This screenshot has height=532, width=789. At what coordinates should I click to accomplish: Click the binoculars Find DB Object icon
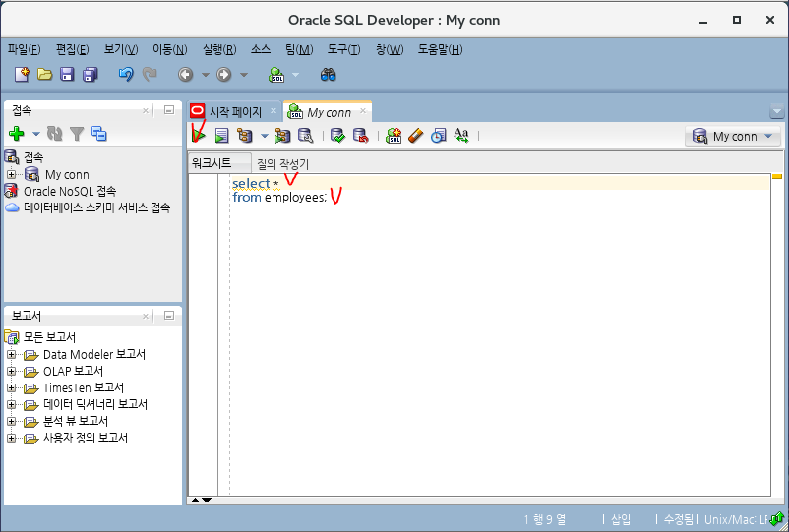(328, 75)
